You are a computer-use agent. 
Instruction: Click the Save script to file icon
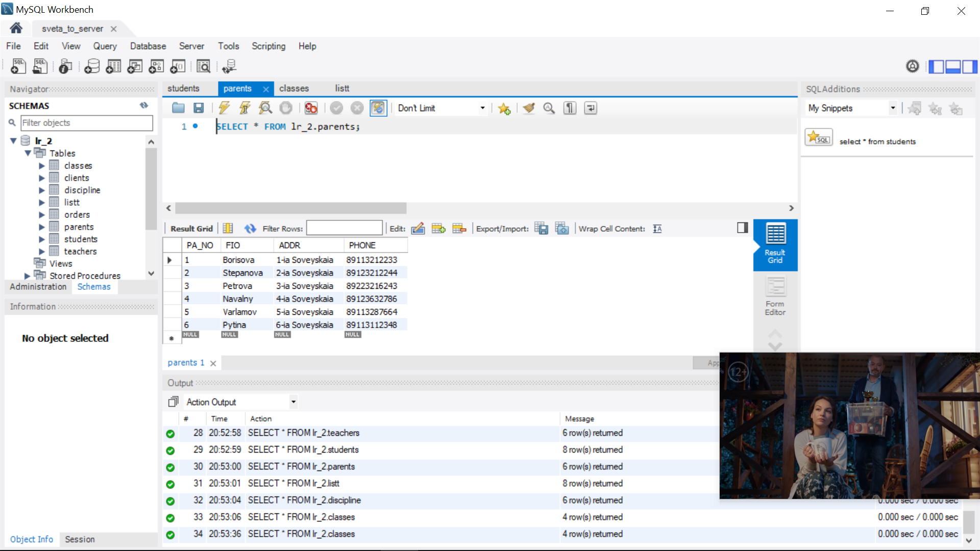pyautogui.click(x=199, y=108)
